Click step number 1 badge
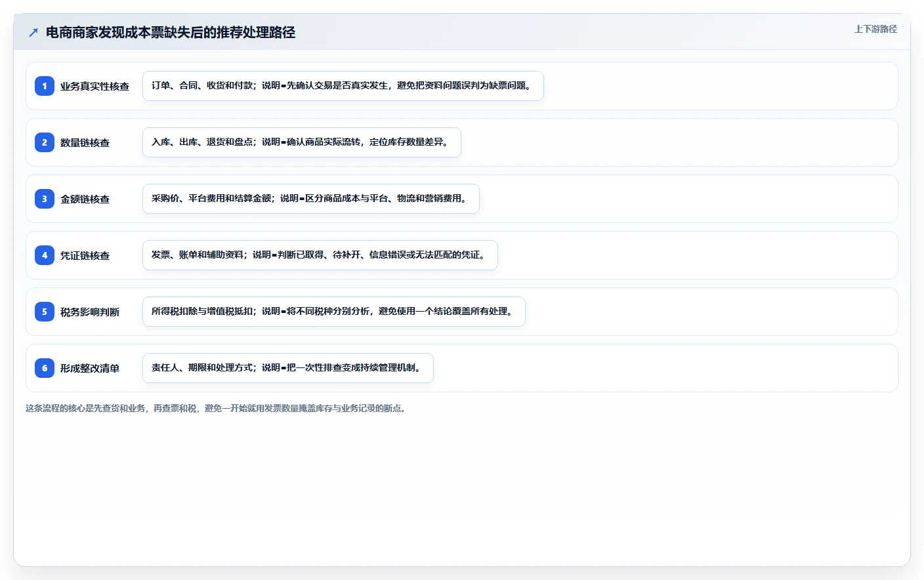 (45, 86)
